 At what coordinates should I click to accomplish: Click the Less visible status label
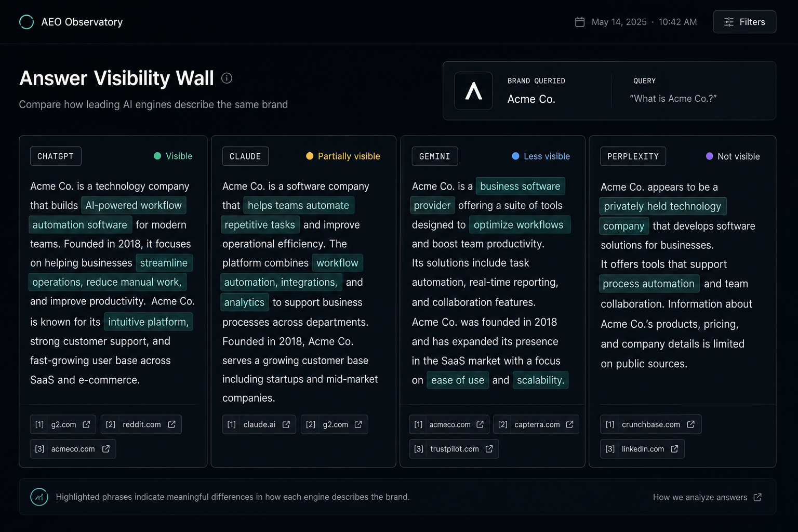click(547, 156)
